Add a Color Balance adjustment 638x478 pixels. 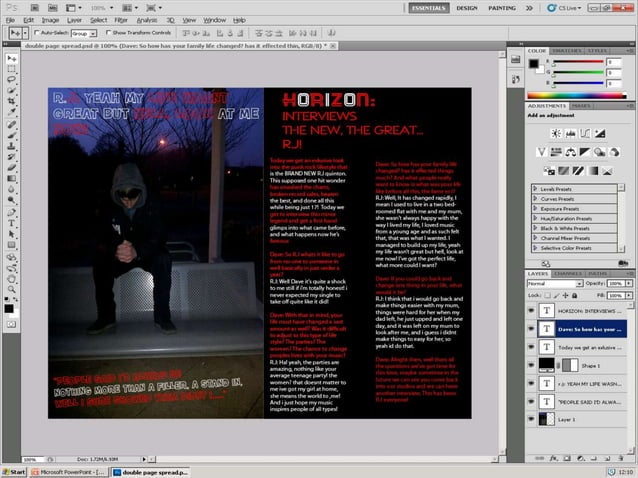570,152
